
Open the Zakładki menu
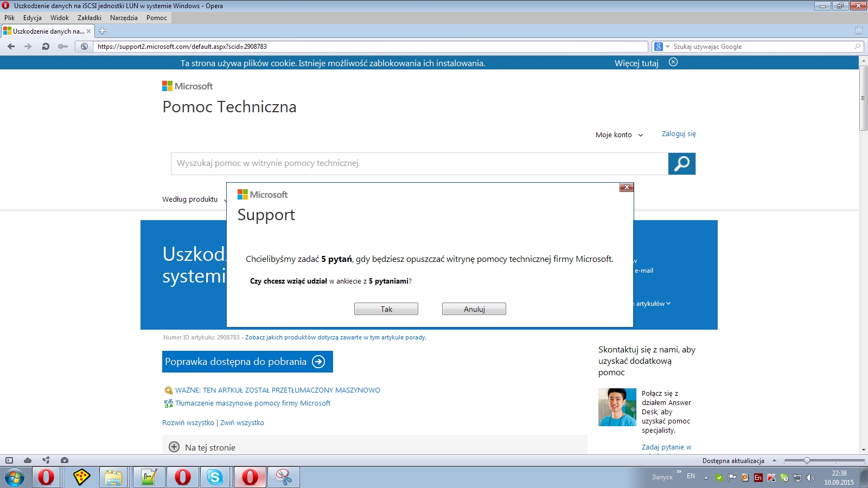pos(90,18)
